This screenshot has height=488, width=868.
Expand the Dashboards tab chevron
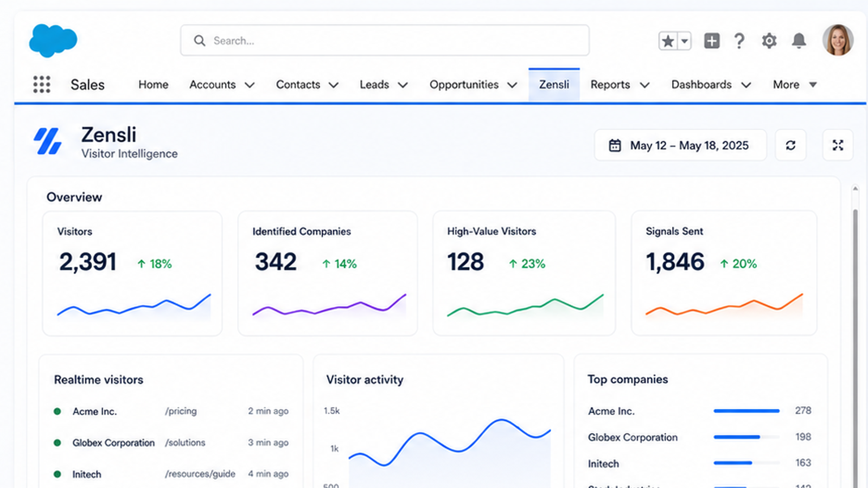click(746, 85)
